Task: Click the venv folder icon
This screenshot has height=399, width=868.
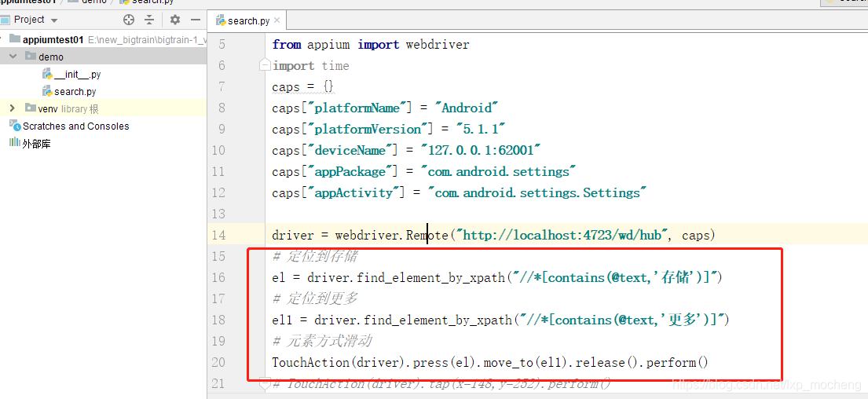Action: (x=30, y=108)
